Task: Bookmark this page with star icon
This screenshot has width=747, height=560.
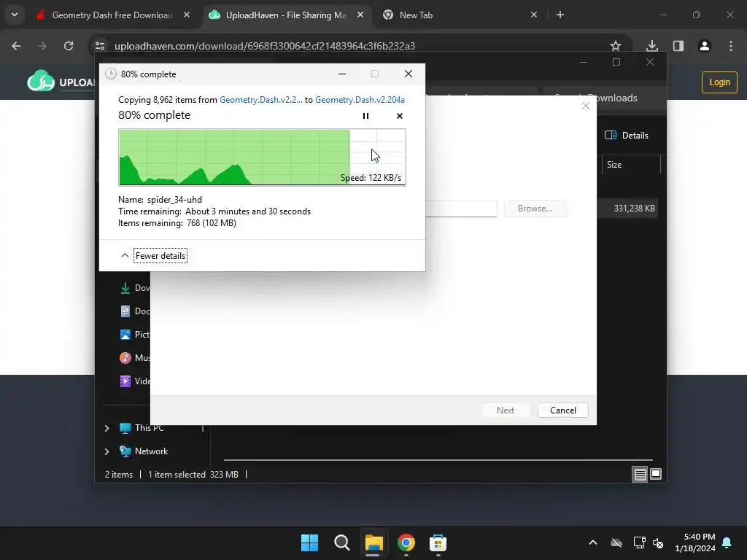Action: click(x=616, y=46)
